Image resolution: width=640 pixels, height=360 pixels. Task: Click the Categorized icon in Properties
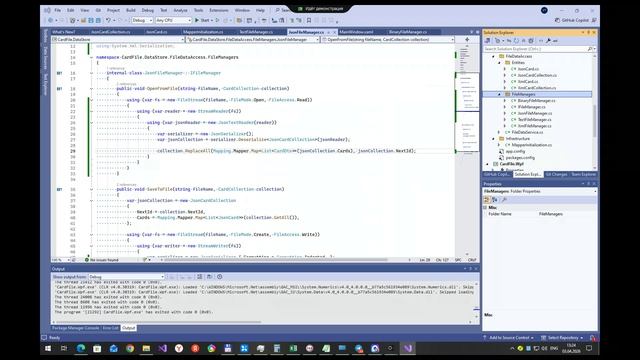pos(487,200)
